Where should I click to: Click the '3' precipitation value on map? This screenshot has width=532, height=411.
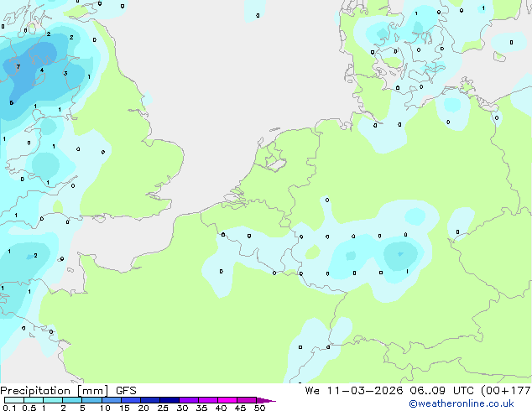[x=65, y=73]
